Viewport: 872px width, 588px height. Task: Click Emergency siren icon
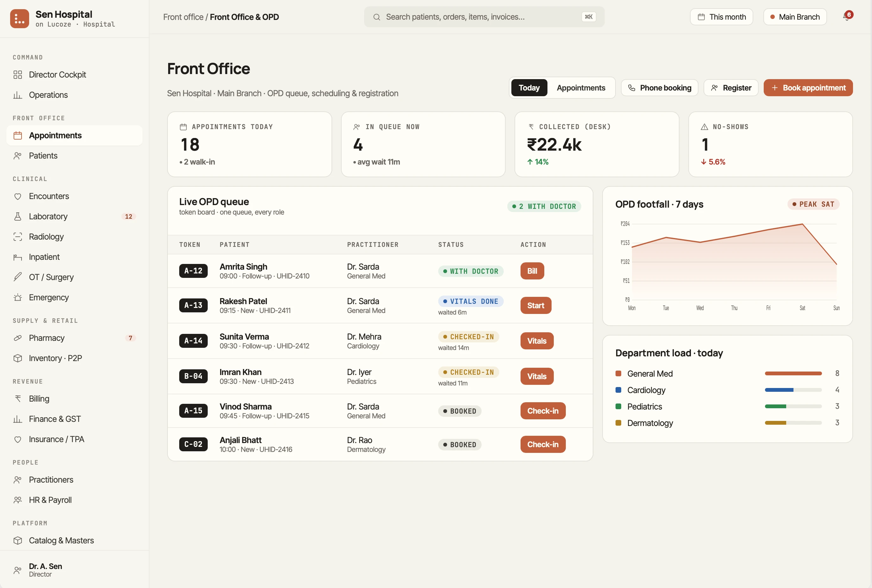[x=18, y=297]
